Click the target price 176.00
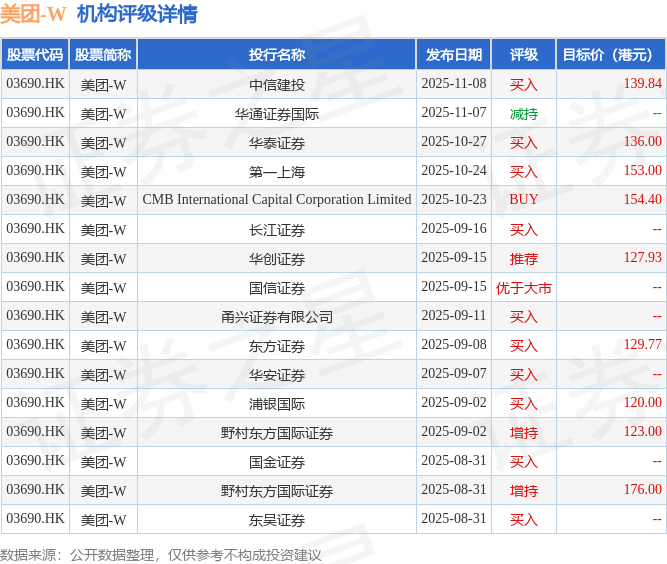The width and height of the screenshot is (667, 564). coord(642,489)
